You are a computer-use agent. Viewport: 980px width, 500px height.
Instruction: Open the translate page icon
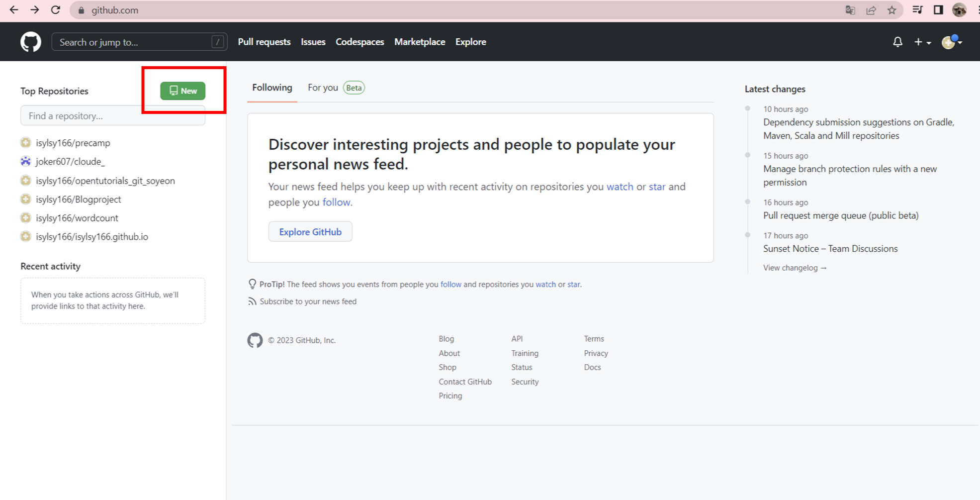pyautogui.click(x=850, y=10)
